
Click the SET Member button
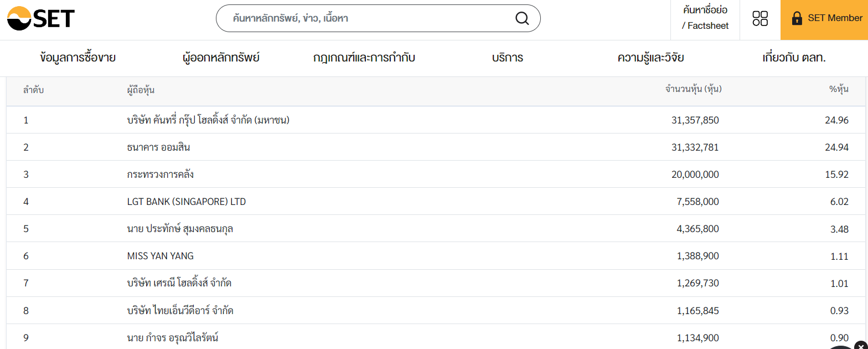click(x=824, y=20)
